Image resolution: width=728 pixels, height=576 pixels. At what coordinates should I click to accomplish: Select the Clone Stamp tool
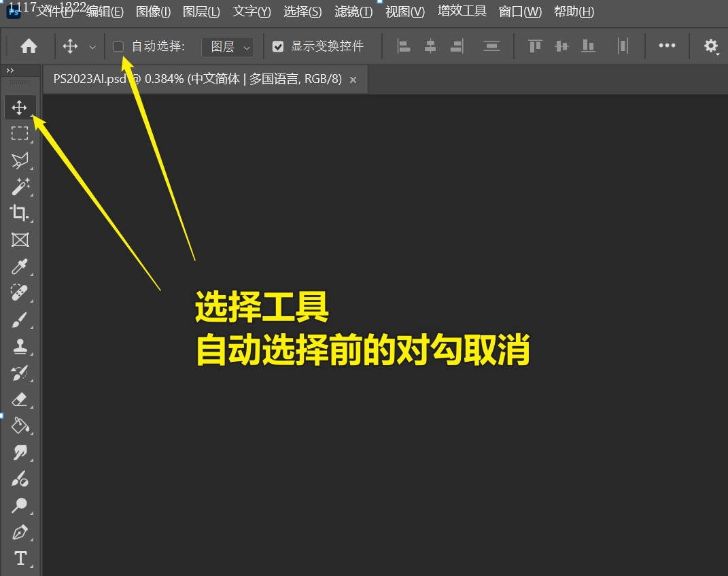pyautogui.click(x=20, y=347)
